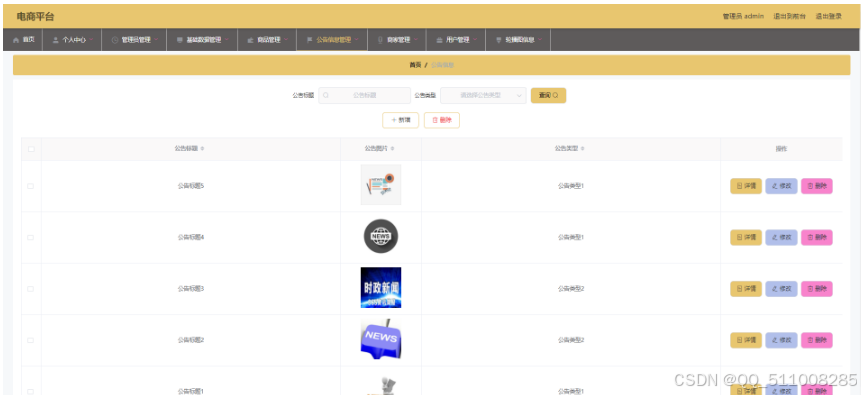Click the home icon beside 首页

[15, 40]
